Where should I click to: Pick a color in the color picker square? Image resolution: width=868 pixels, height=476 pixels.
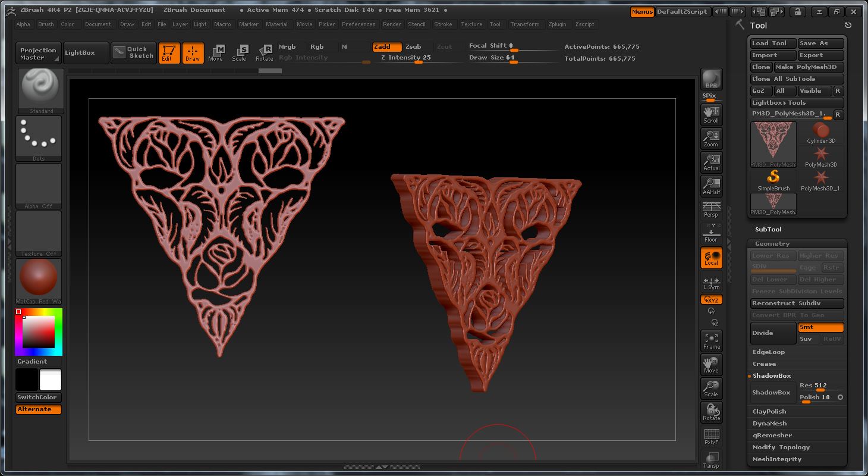[39, 331]
